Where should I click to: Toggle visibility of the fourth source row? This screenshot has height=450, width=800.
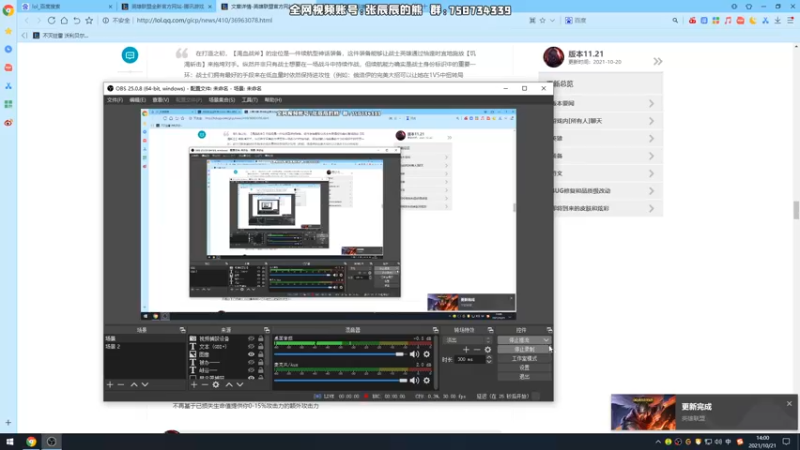[x=251, y=362]
